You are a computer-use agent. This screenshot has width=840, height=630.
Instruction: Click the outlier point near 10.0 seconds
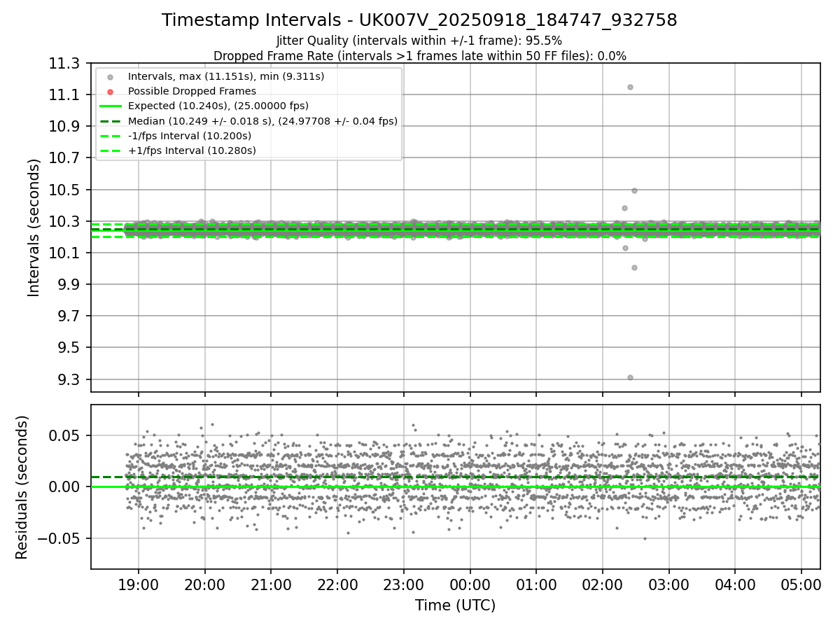(634, 267)
